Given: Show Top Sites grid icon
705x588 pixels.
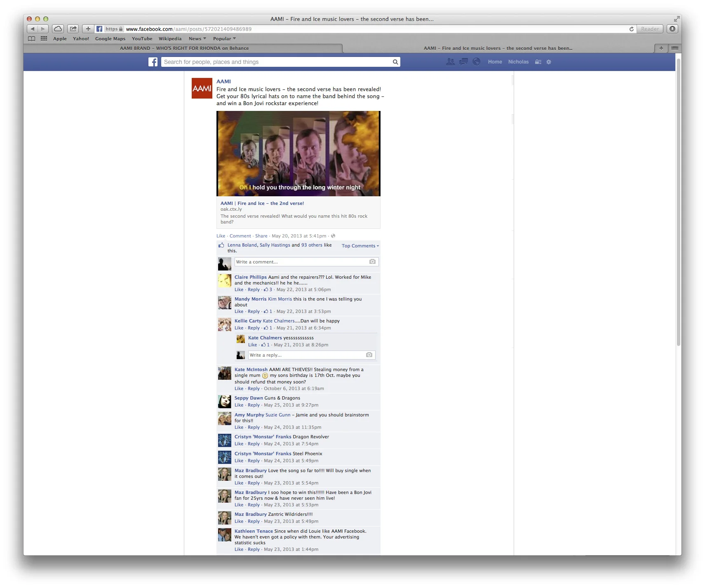Looking at the screenshot, I should (x=44, y=39).
